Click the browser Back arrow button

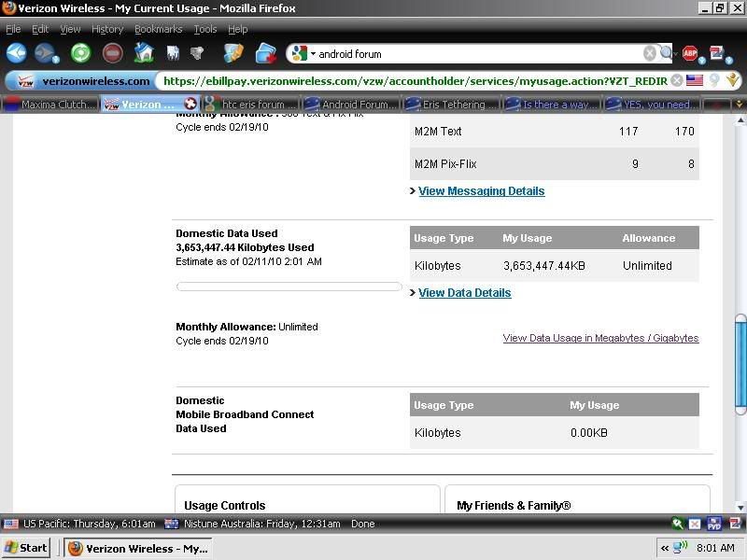point(16,53)
